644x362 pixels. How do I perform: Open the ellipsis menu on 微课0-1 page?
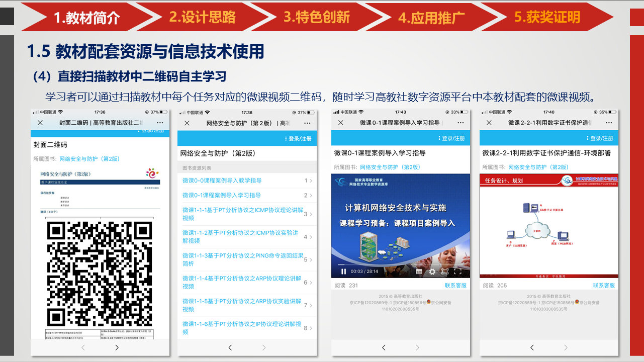460,123
